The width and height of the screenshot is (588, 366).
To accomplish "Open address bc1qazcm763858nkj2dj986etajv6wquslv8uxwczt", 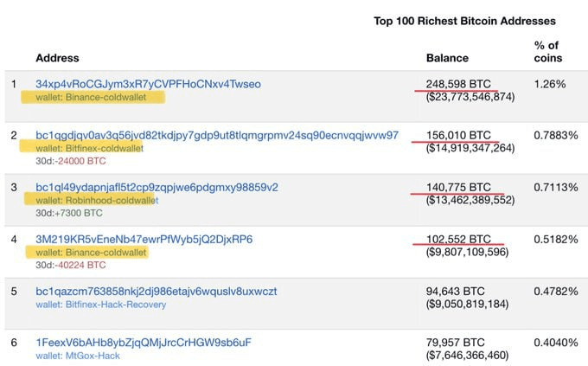I will pyautogui.click(x=157, y=292).
